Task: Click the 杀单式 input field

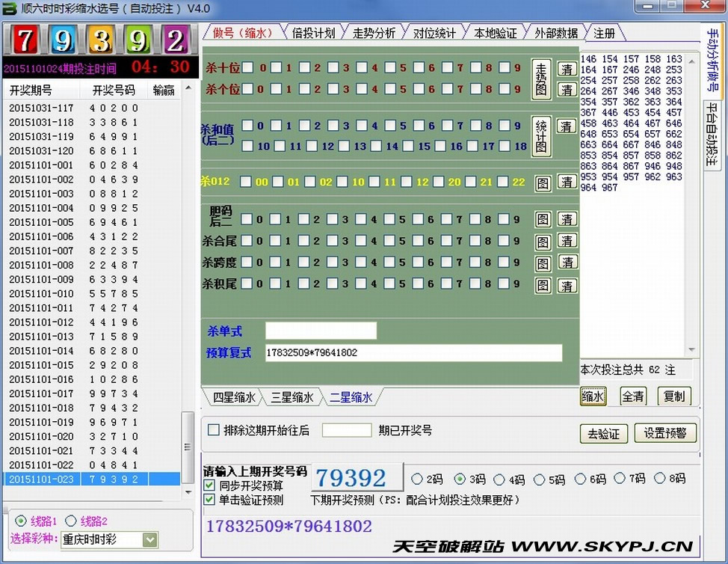Action: pyautogui.click(x=321, y=331)
